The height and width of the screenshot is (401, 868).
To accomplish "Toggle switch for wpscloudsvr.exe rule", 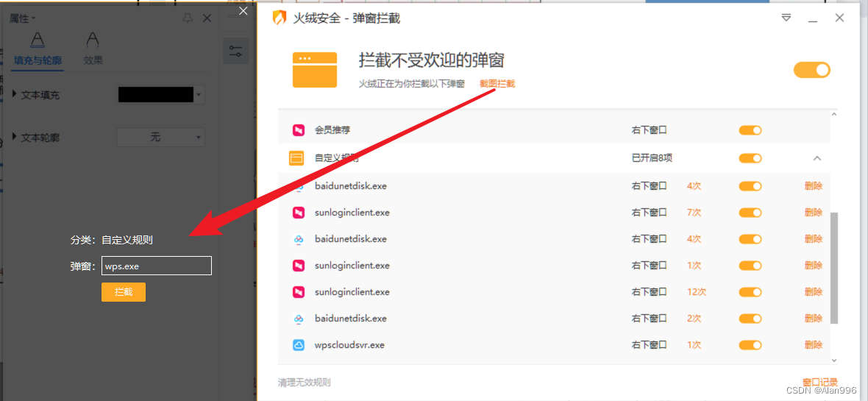I will tap(750, 345).
